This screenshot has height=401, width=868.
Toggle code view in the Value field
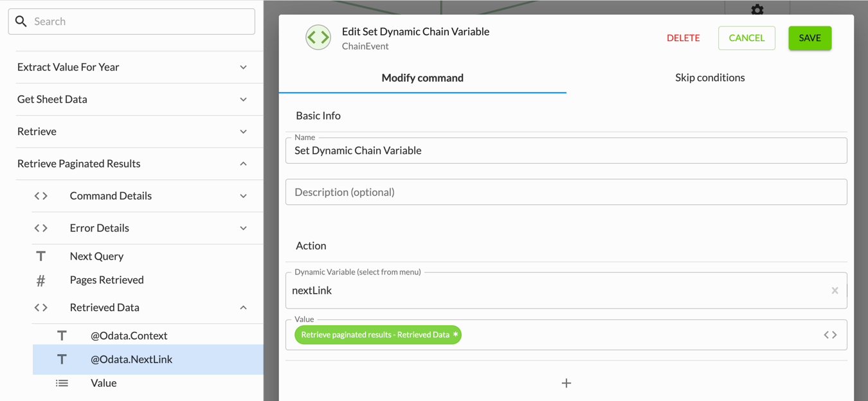(831, 335)
